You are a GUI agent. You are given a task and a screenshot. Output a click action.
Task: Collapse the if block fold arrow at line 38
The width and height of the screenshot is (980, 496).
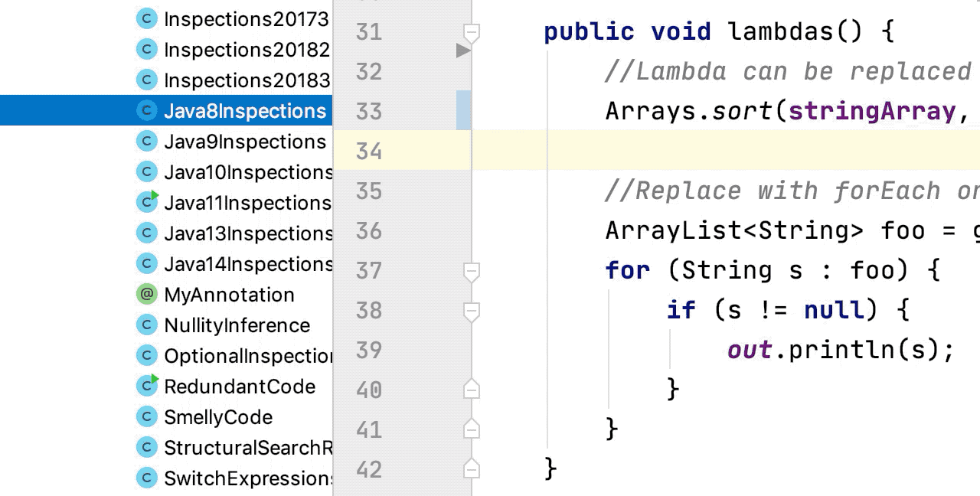471,309
